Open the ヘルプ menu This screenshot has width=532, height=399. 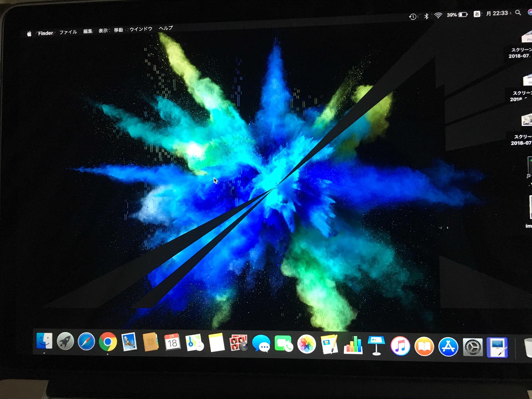point(166,28)
